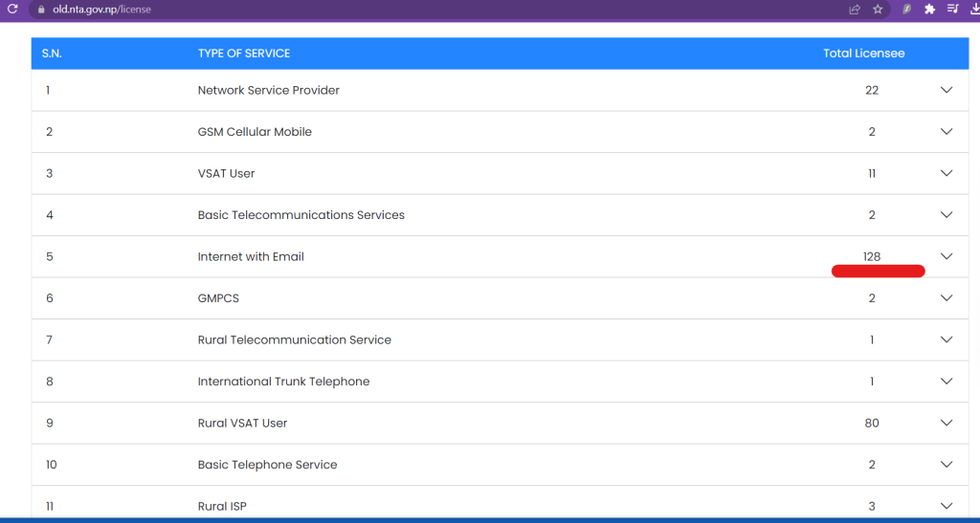
Task: Share this page via the share icon
Action: tap(855, 10)
